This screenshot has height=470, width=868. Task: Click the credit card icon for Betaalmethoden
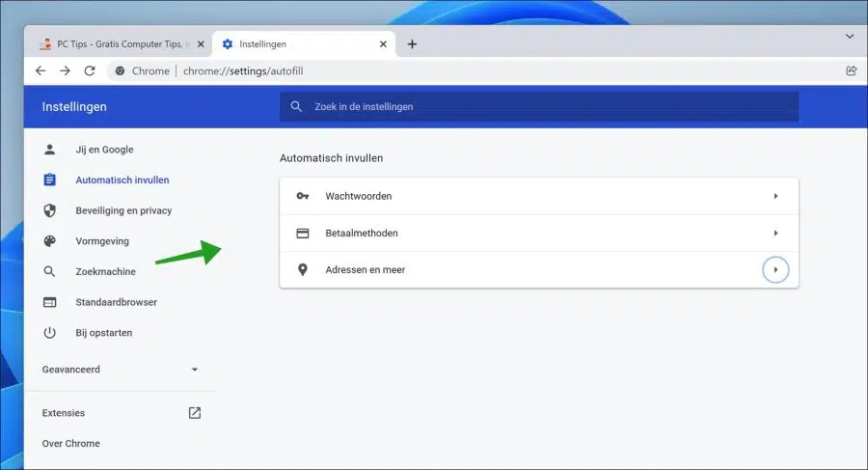pos(303,234)
